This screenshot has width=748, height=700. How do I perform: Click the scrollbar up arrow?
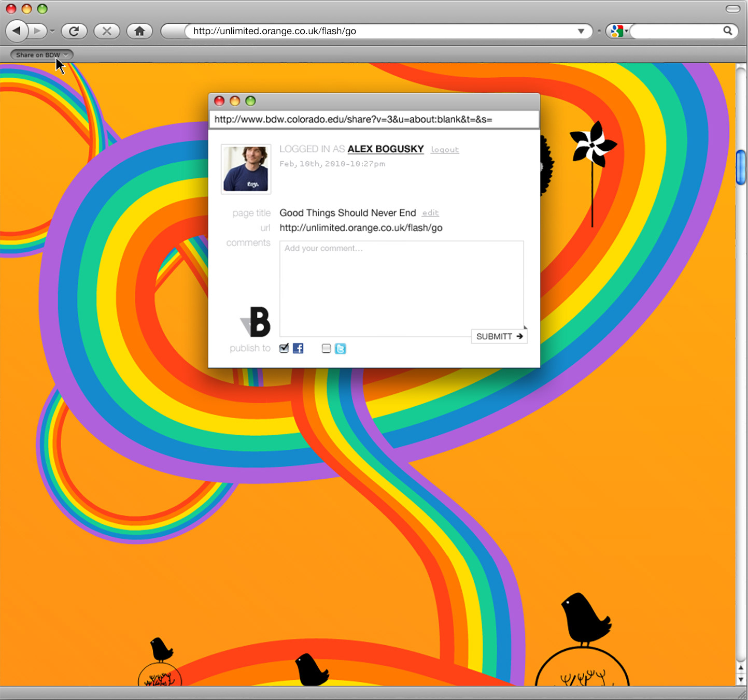pyautogui.click(x=741, y=668)
